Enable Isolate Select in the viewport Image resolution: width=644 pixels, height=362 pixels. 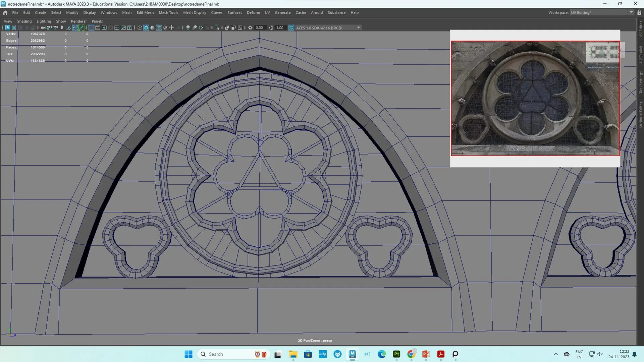(218, 27)
